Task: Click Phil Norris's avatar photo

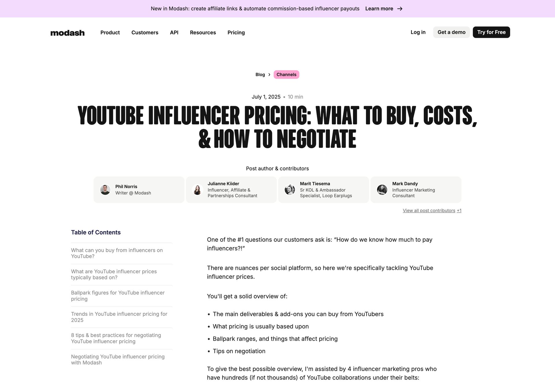Action: click(105, 190)
